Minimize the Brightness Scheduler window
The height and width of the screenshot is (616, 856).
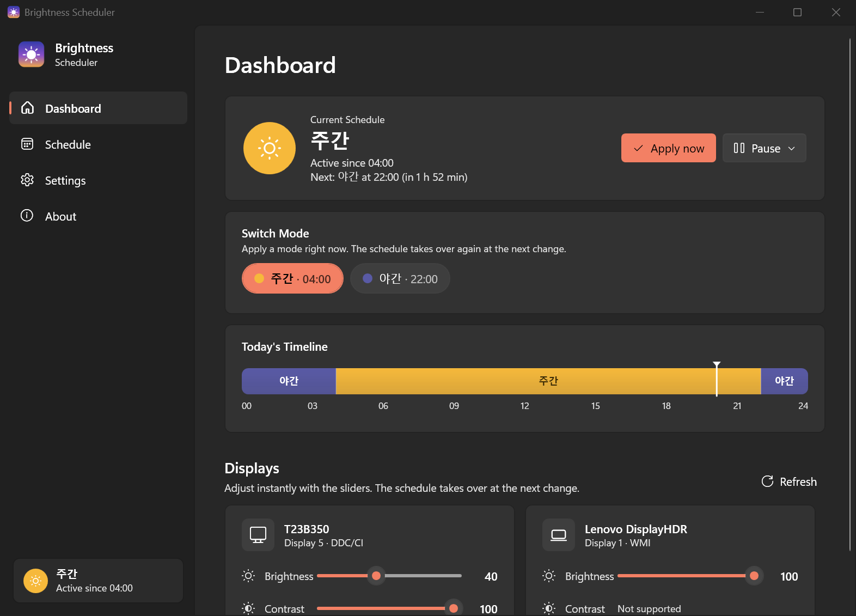[760, 12]
